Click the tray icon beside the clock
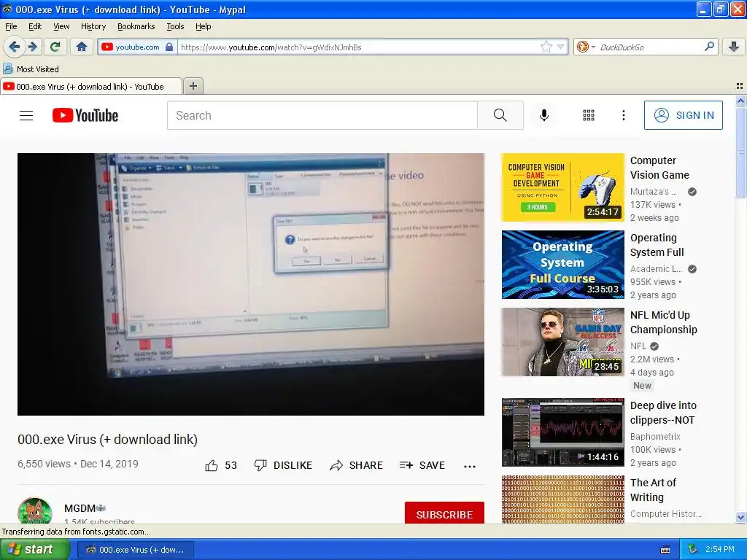The image size is (747, 560). (693, 550)
